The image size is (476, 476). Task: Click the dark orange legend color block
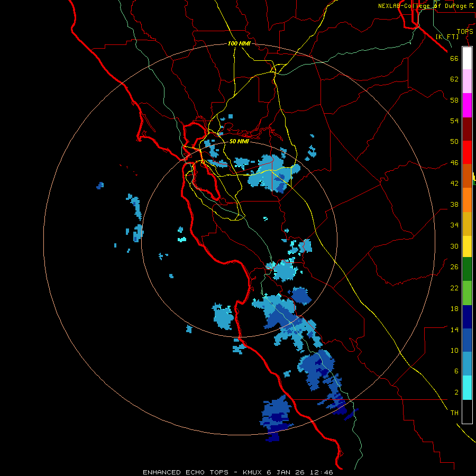(467, 176)
